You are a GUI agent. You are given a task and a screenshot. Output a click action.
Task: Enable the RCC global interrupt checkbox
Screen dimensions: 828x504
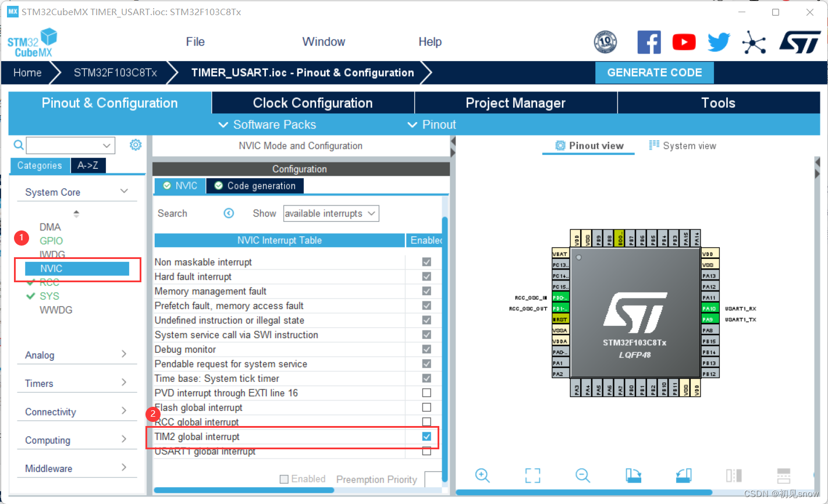[x=427, y=422]
